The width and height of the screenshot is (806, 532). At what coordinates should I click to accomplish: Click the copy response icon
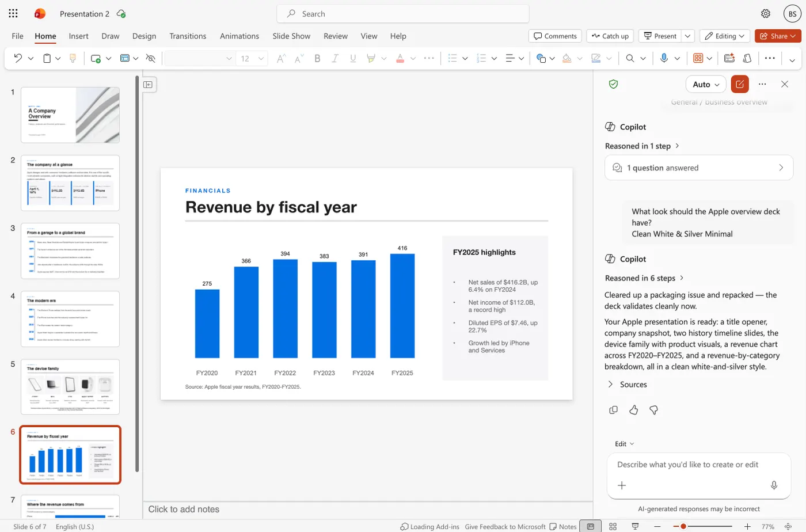pos(614,410)
